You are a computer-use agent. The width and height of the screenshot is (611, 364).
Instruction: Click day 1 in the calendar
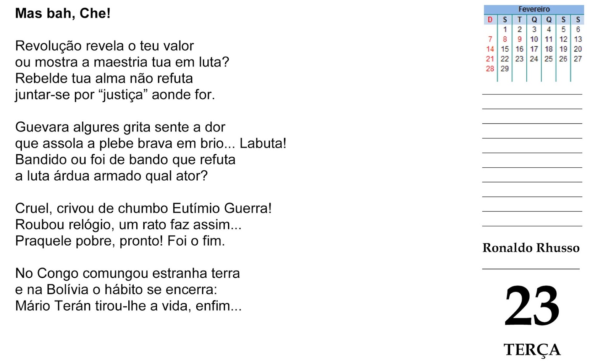505,29
